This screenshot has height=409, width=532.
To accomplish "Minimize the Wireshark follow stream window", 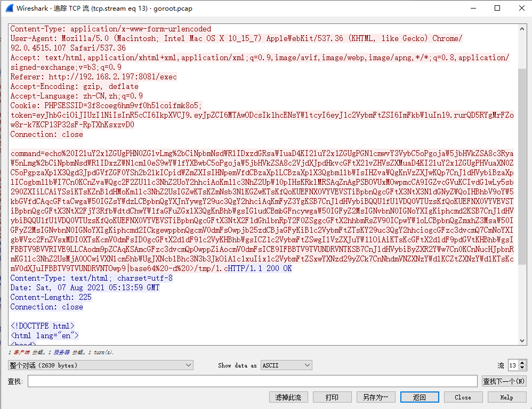I will (x=473, y=8).
